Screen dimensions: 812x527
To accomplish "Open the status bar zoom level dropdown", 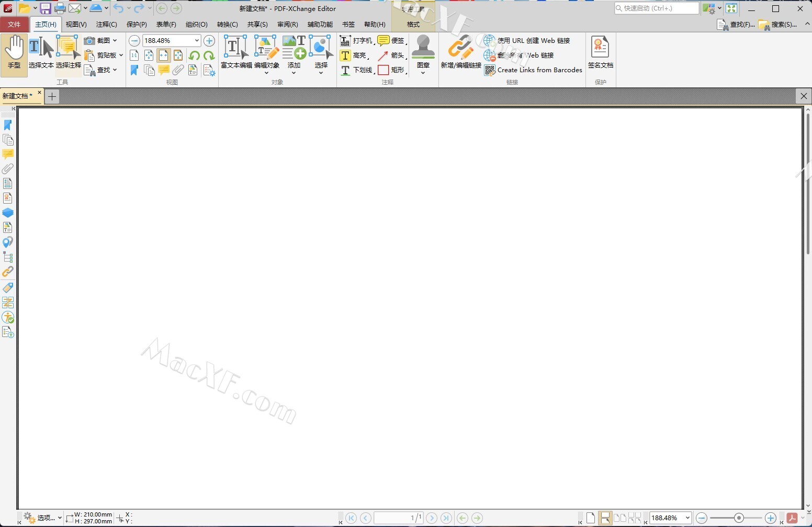I will pos(687,518).
